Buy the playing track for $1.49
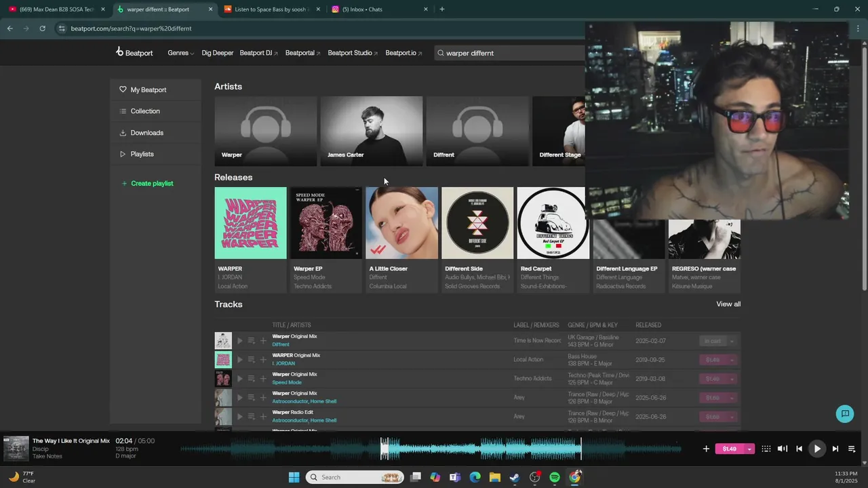 pos(730,449)
